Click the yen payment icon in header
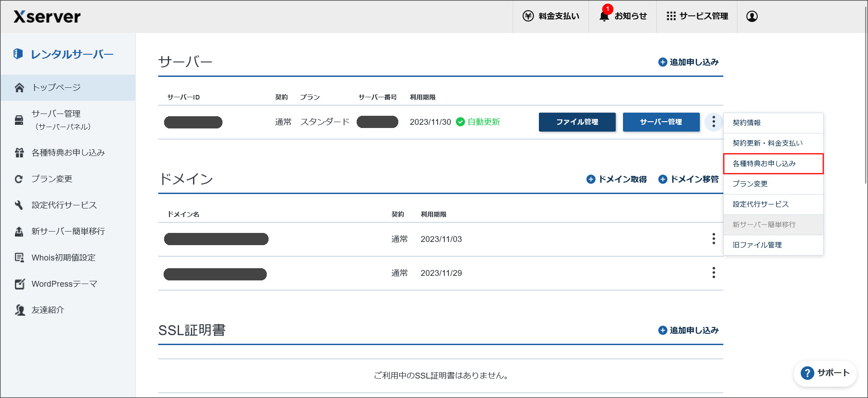The height and width of the screenshot is (398, 868). tap(528, 16)
